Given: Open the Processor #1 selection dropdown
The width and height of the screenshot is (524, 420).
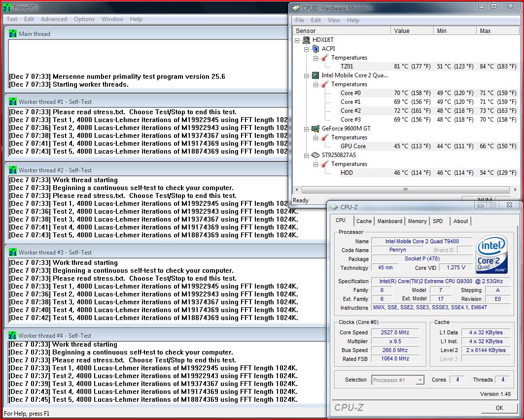Looking at the screenshot, I should click(x=420, y=380).
